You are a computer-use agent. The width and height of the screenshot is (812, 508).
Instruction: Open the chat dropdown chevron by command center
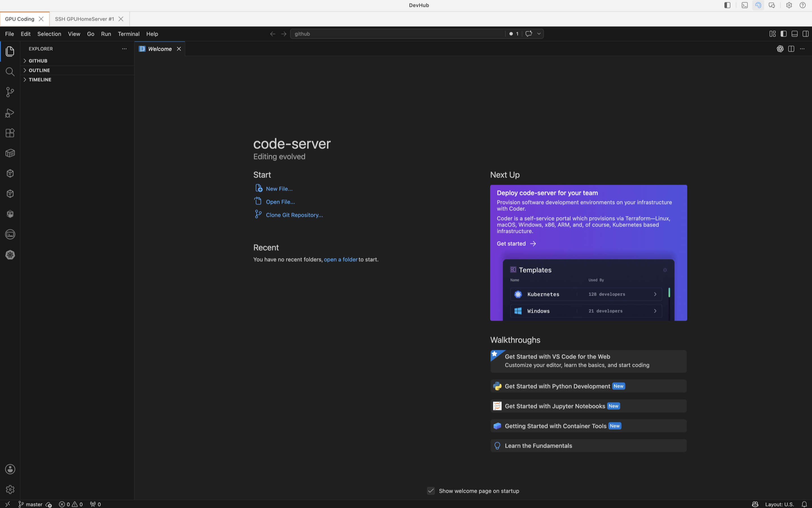(x=539, y=34)
